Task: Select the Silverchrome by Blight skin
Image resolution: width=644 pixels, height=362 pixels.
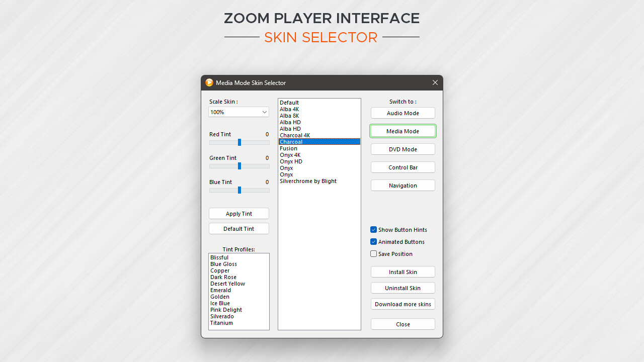Action: click(x=308, y=180)
